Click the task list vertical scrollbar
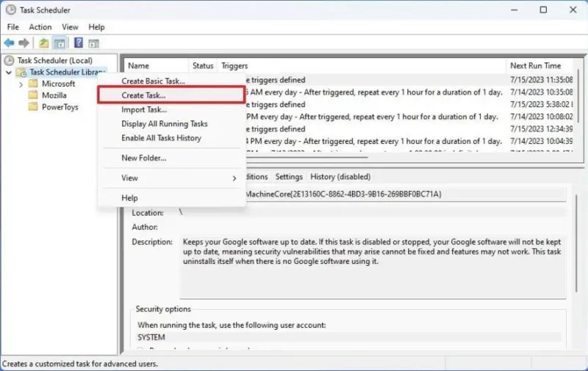 click(x=578, y=96)
